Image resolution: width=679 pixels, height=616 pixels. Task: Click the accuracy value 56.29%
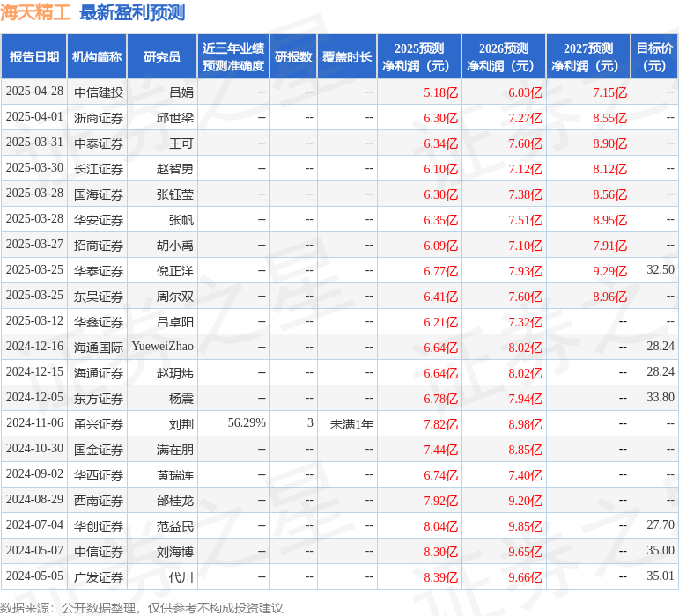247,422
